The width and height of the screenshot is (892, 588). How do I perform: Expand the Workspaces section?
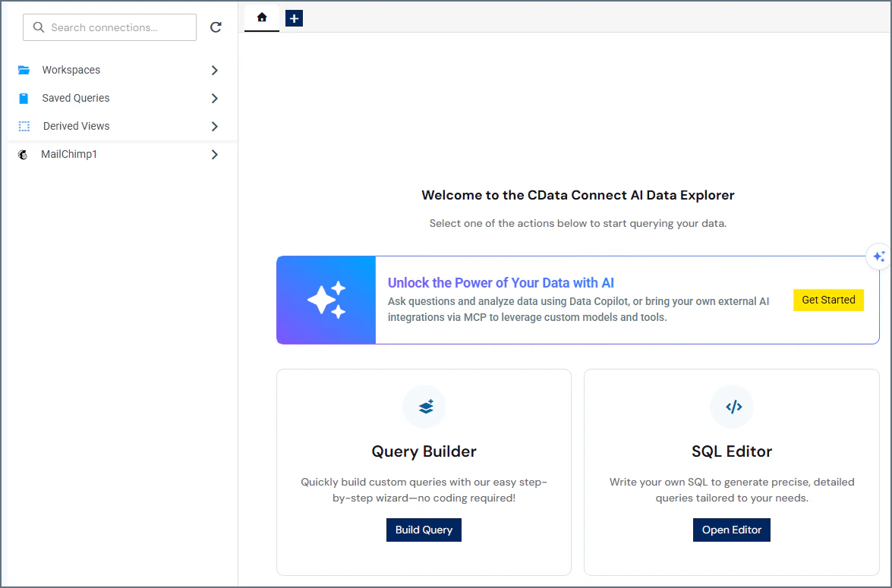215,69
